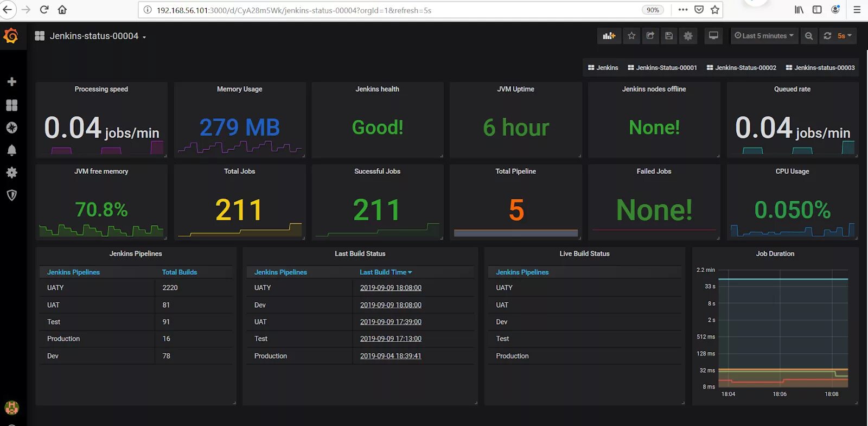Refresh the dashboard with refresh icon
The height and width of the screenshot is (426, 868).
pyautogui.click(x=827, y=36)
